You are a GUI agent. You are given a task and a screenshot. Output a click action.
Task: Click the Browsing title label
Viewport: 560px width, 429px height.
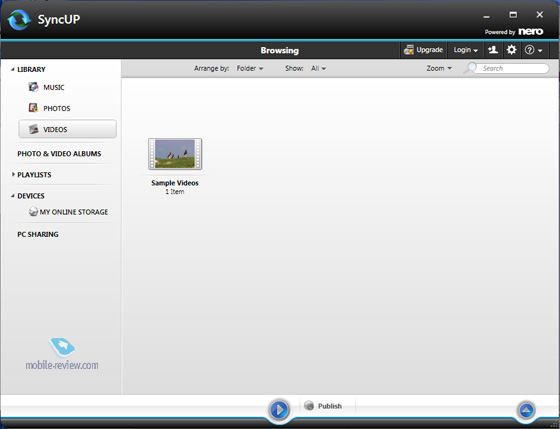coord(280,50)
